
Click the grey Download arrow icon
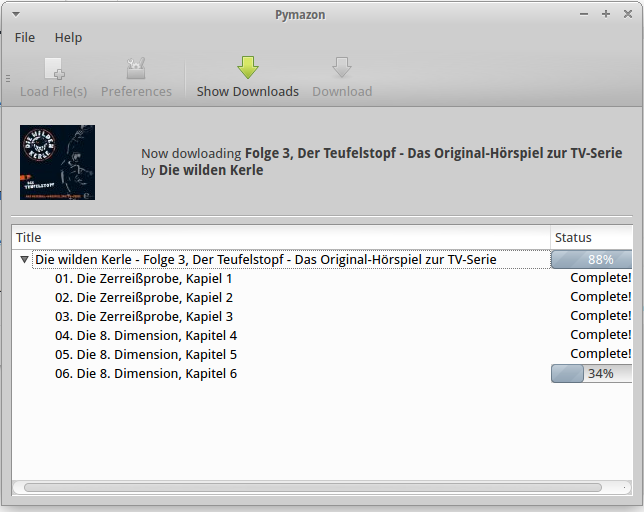342,68
